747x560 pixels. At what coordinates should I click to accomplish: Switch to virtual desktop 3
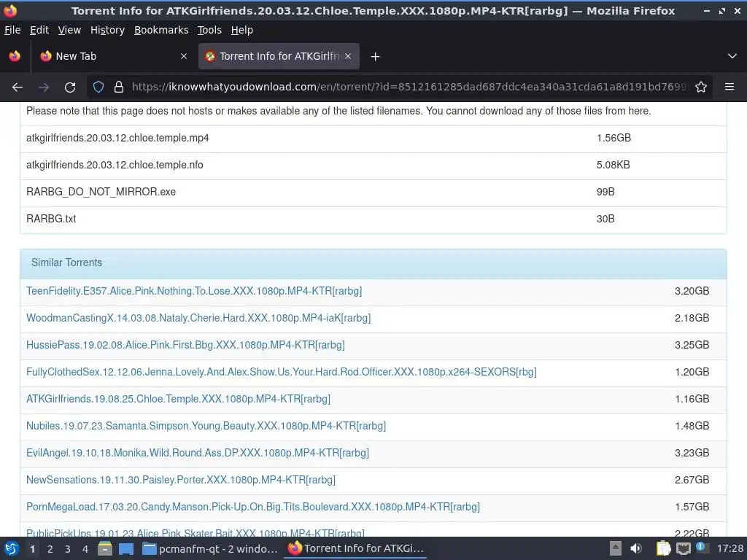coord(68,549)
